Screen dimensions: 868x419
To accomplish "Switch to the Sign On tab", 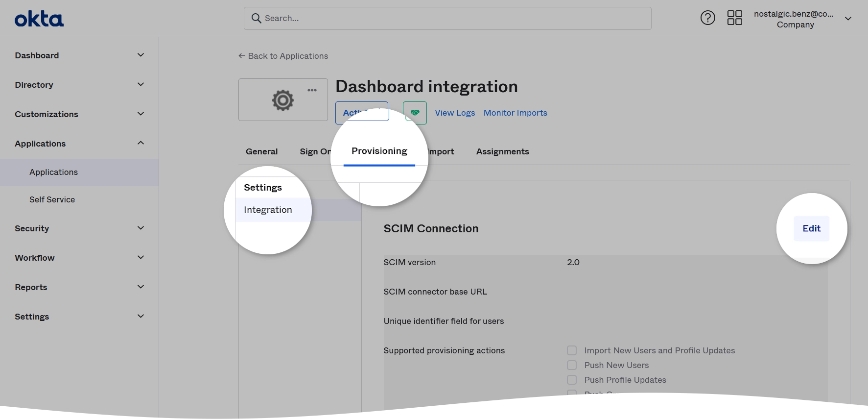I will [x=316, y=151].
